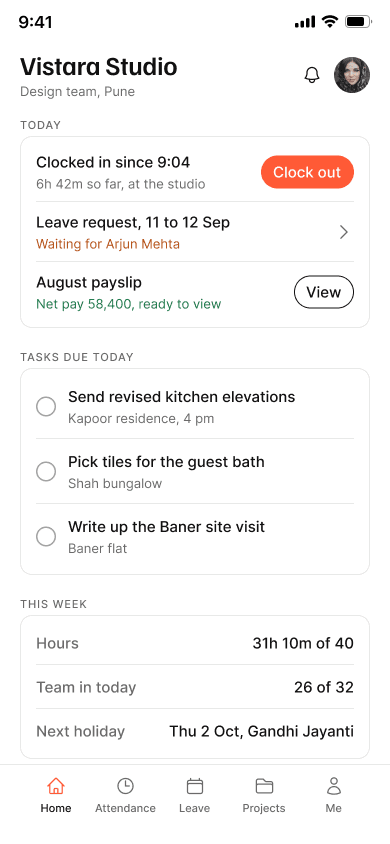Viewport: 390px width, 844px height.
Task: Open the Me person icon
Action: 334,786
